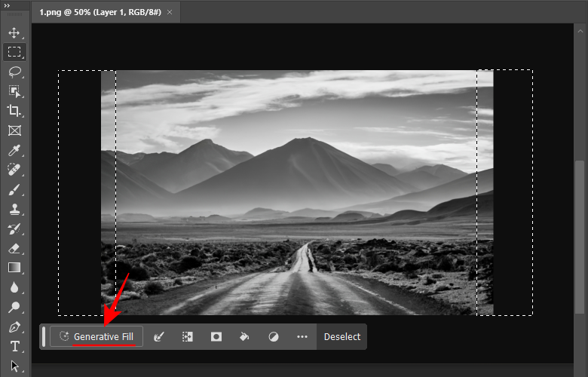The width and height of the screenshot is (588, 377).
Task: Select the Horizontal Type tool
Action: 14,346
